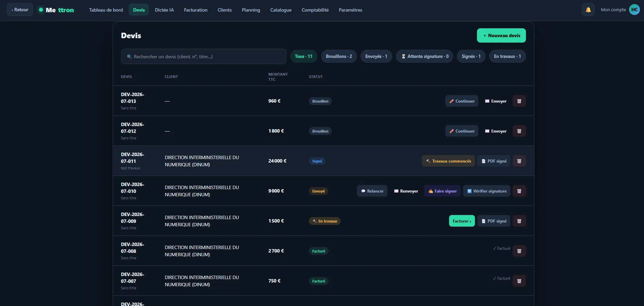Delete quote DEV-2026-07-013 with trash icon
This screenshot has width=644, height=306.
pos(519,101)
